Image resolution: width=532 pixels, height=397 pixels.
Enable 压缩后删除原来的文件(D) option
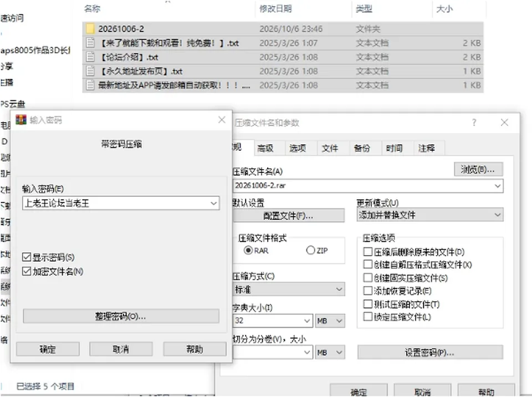[x=368, y=252]
